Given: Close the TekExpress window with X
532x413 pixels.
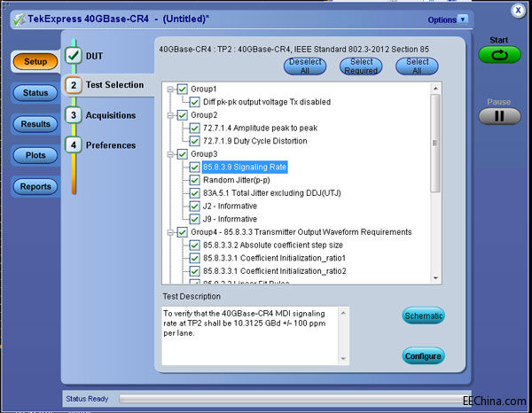Looking at the screenshot, I should pyautogui.click(x=518, y=11).
